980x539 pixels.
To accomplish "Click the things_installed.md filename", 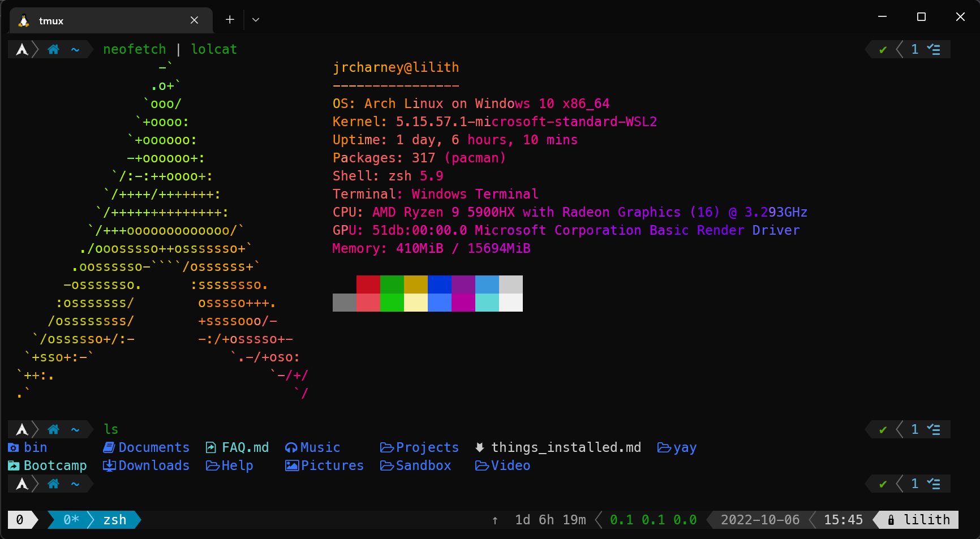I will click(566, 448).
